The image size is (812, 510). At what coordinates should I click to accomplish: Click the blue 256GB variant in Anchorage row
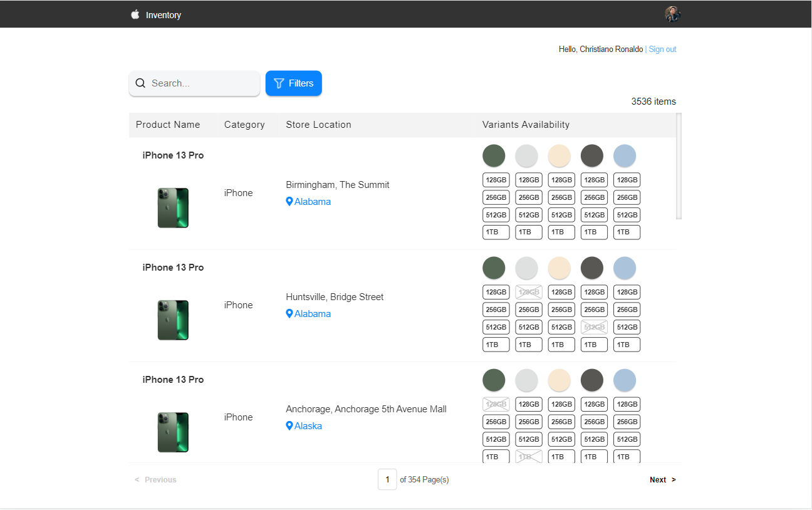coord(627,422)
